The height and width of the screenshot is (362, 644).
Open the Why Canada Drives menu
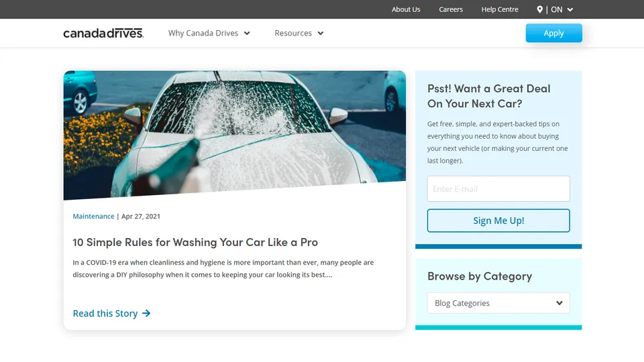pyautogui.click(x=209, y=33)
